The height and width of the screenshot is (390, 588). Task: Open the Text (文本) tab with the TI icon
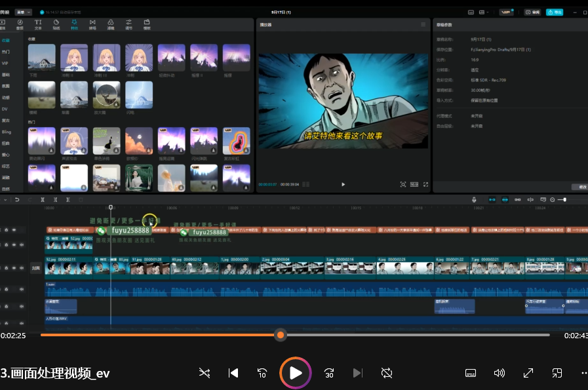coord(38,24)
